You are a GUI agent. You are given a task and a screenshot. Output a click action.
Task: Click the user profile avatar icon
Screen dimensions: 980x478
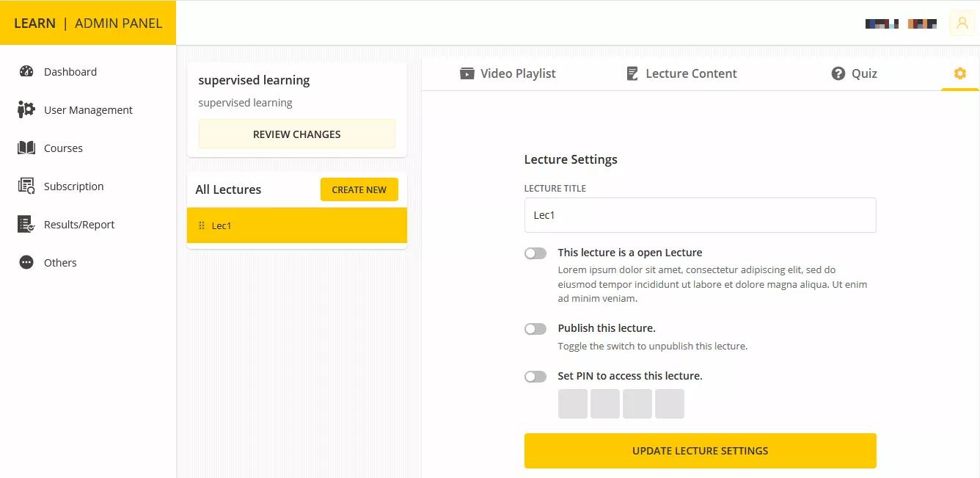click(962, 23)
